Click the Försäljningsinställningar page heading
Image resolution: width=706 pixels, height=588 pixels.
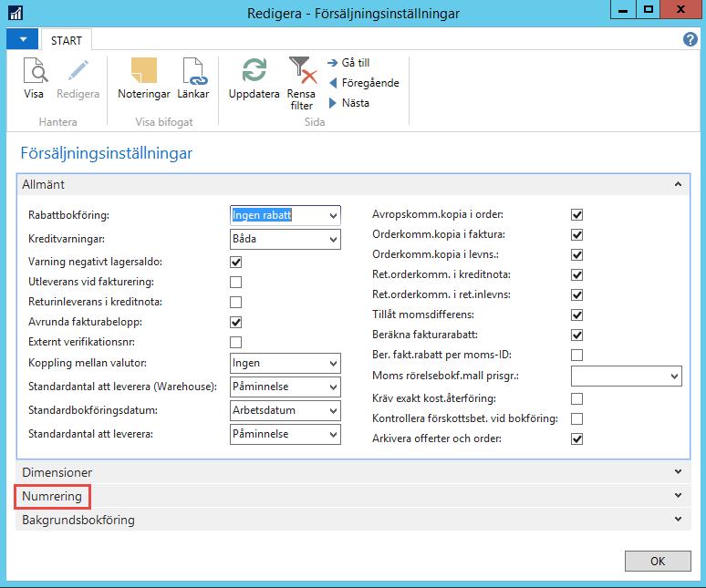coord(106,153)
